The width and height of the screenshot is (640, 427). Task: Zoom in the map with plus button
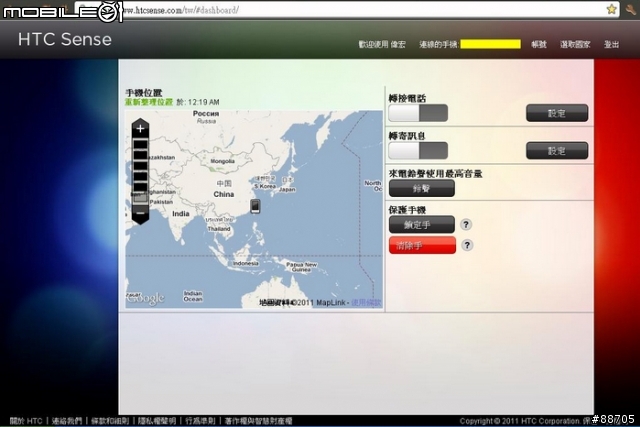point(140,129)
